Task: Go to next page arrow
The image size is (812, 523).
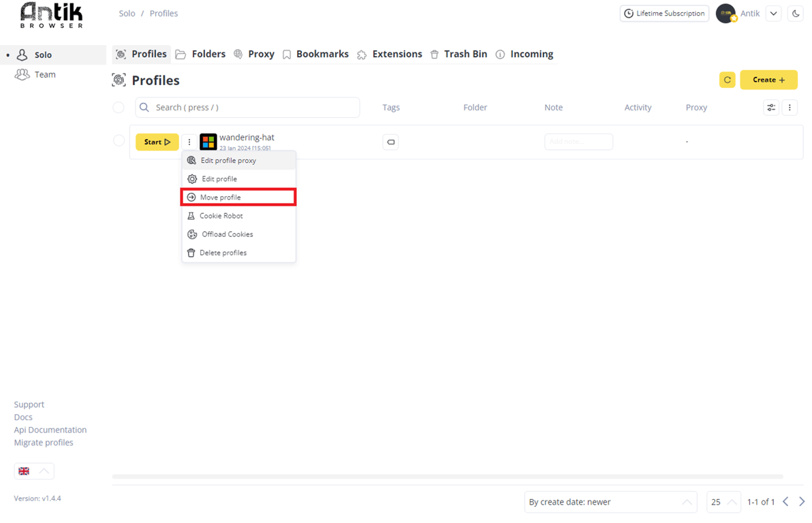Action: [x=802, y=502]
